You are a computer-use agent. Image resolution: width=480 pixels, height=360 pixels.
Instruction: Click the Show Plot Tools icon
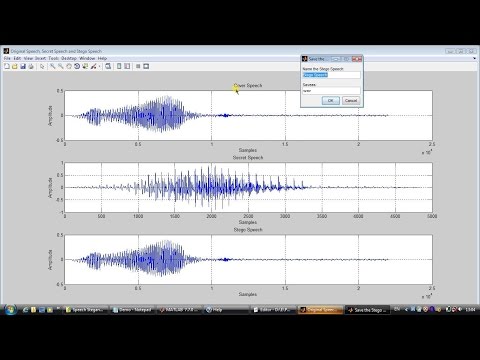point(146,66)
